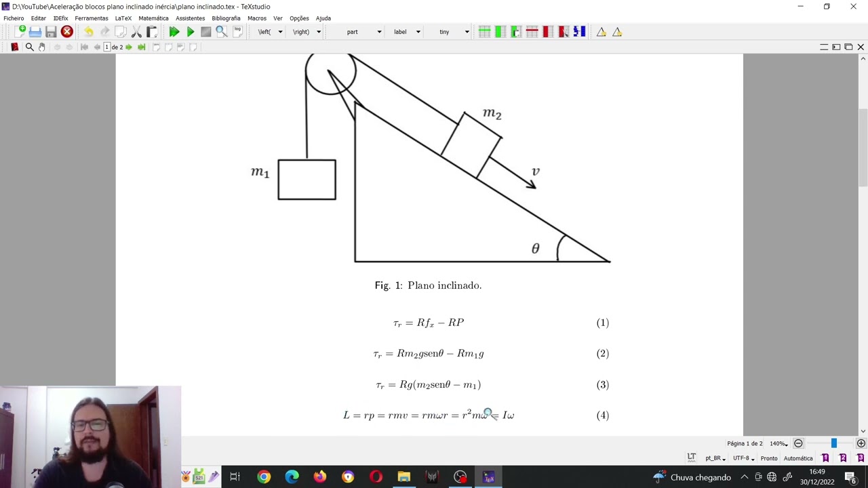Screen dimensions: 868x488
Task: Zoom in PDF with plus button
Action: [x=861, y=443]
